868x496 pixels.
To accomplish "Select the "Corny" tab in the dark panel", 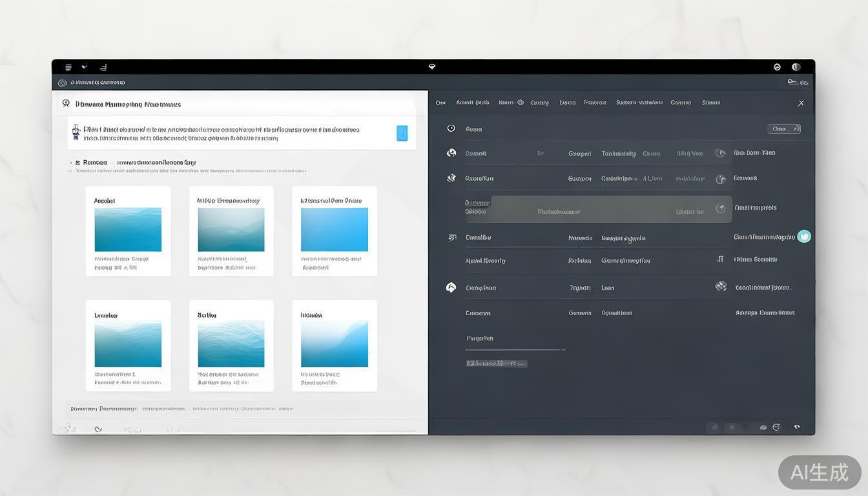I will pyautogui.click(x=539, y=103).
